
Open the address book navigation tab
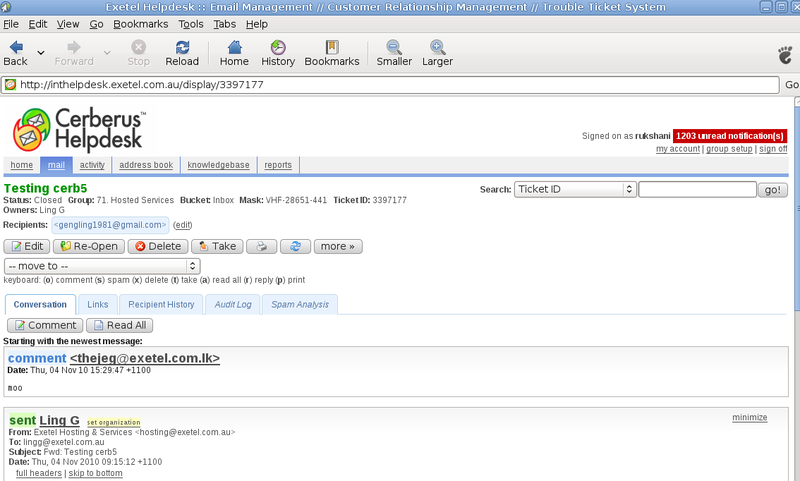146,165
